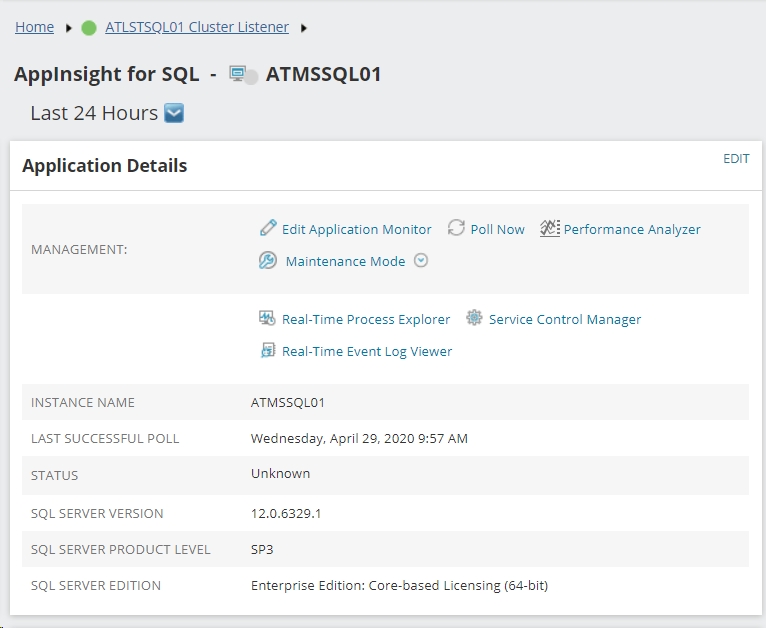Screen dimensions: 766x628
Task: Click the MANAGEMENT label
Action: click(x=79, y=250)
